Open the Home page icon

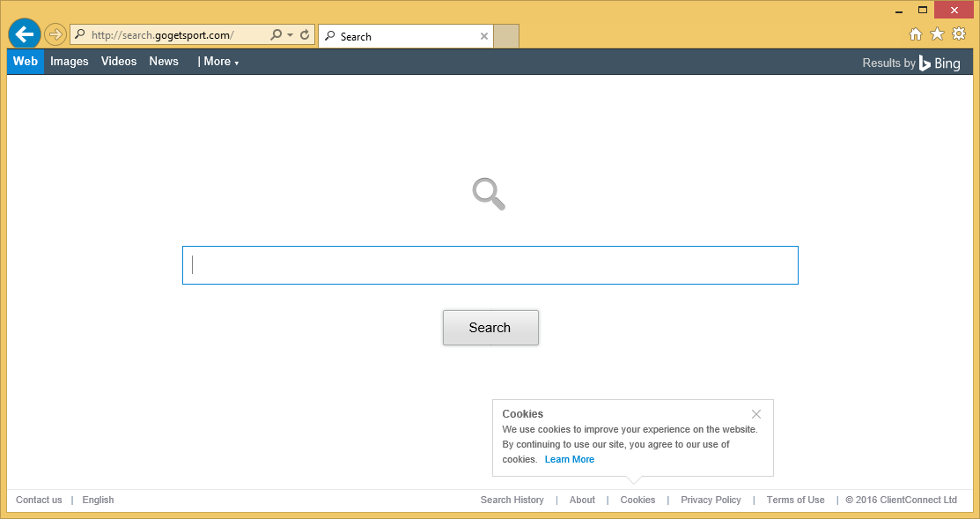coord(916,33)
